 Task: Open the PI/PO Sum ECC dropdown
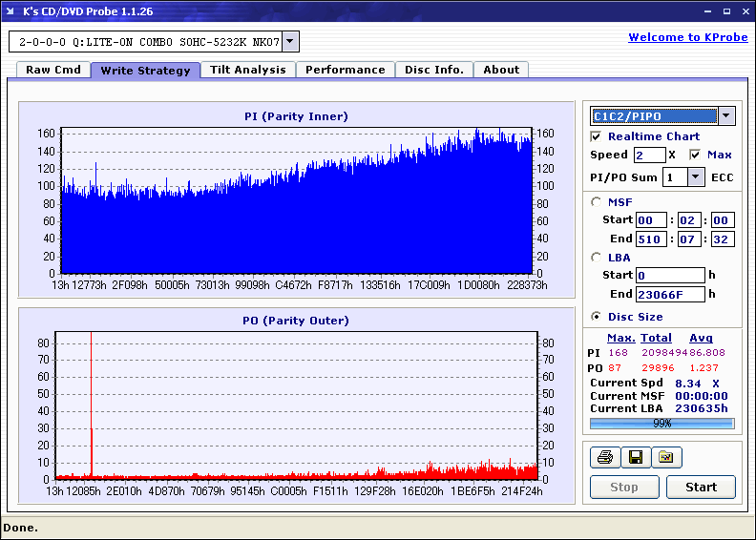[x=695, y=177]
